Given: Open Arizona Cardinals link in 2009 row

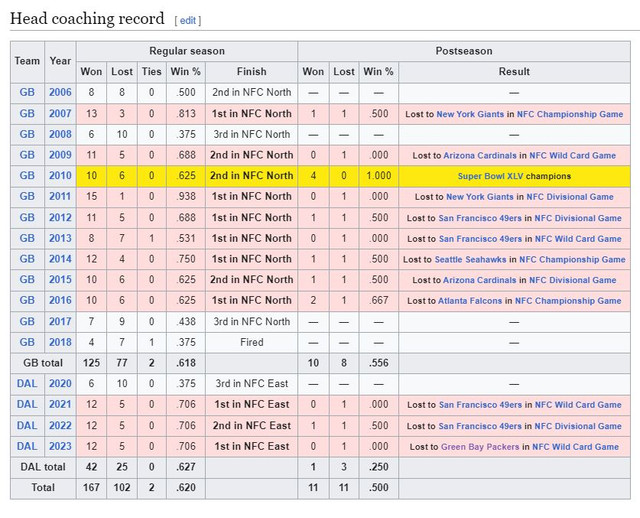Looking at the screenshot, I should click(x=480, y=156).
